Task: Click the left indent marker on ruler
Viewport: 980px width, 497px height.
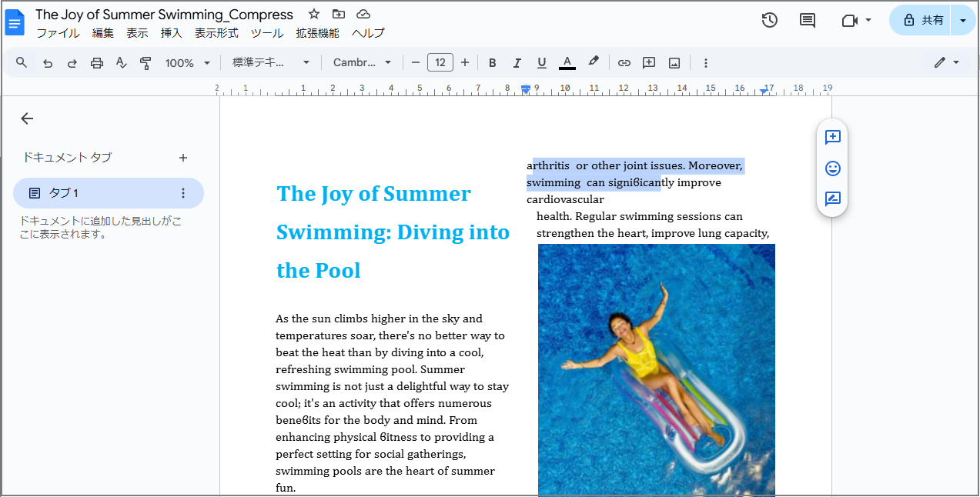Action: coord(526,90)
